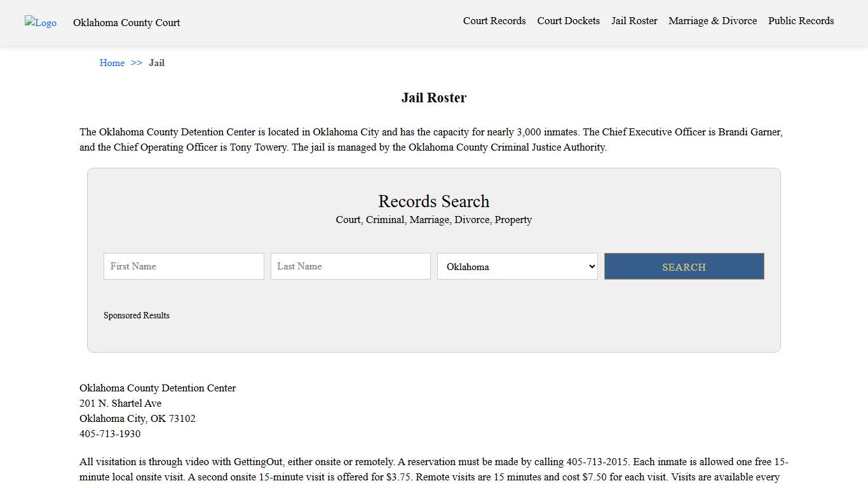Click the phone number 405-713-1930
868x488 pixels.
109,433
